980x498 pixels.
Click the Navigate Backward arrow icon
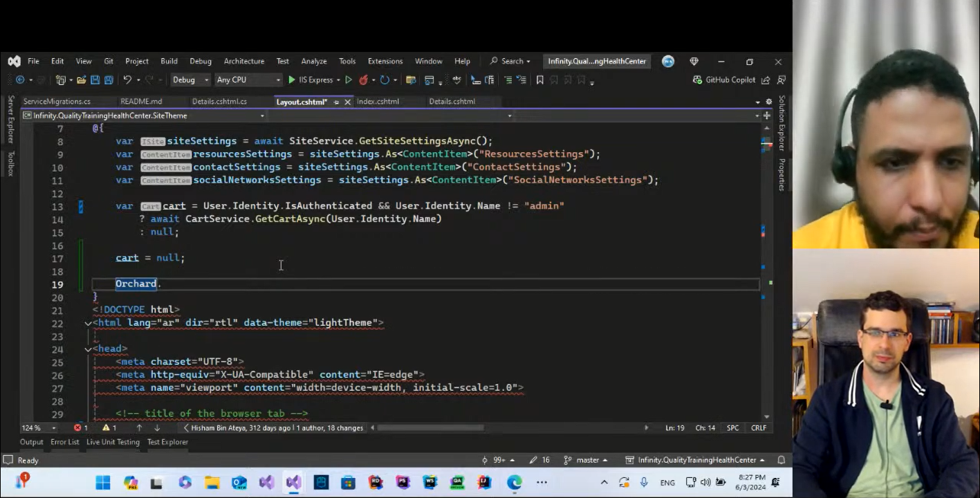tap(20, 80)
